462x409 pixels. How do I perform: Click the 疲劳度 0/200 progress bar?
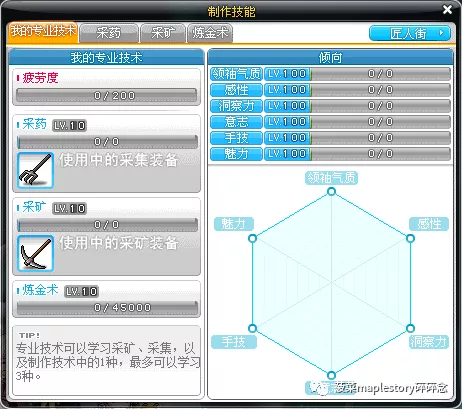click(107, 96)
